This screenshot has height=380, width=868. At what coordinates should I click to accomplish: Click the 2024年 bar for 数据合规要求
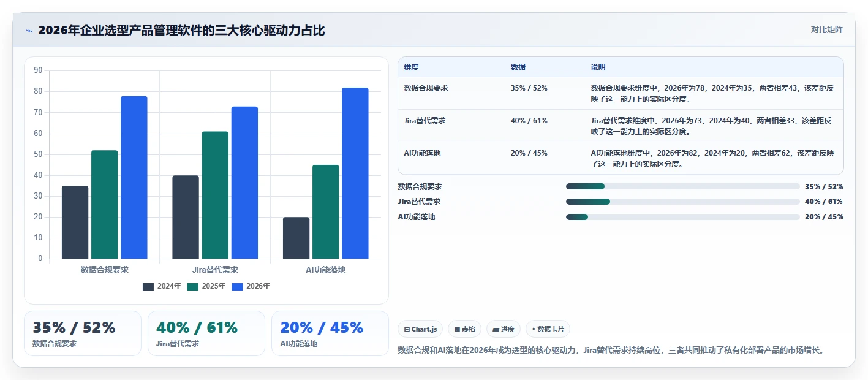point(75,222)
